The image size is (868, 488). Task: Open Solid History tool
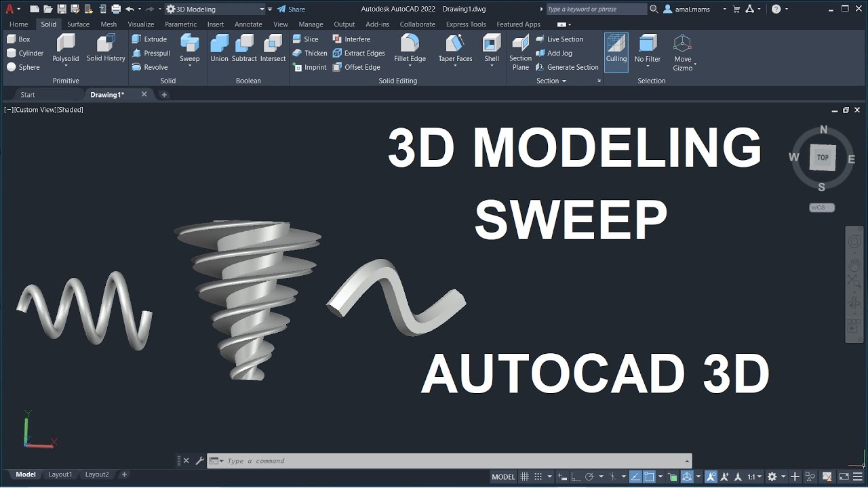click(x=106, y=47)
